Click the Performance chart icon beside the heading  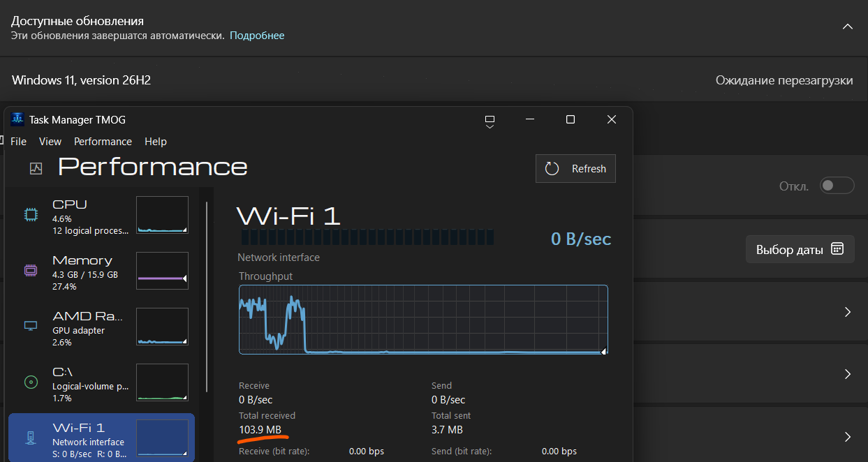point(36,168)
